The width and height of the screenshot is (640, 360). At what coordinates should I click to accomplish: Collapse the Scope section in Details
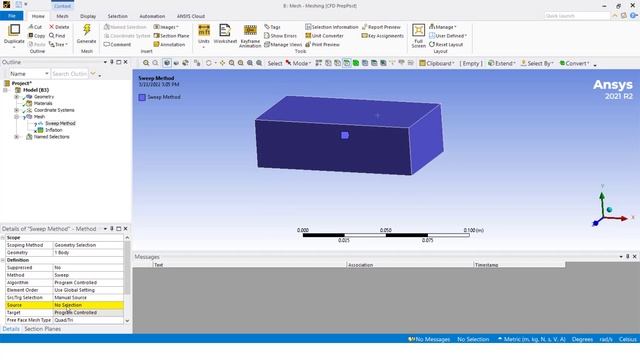[3, 238]
